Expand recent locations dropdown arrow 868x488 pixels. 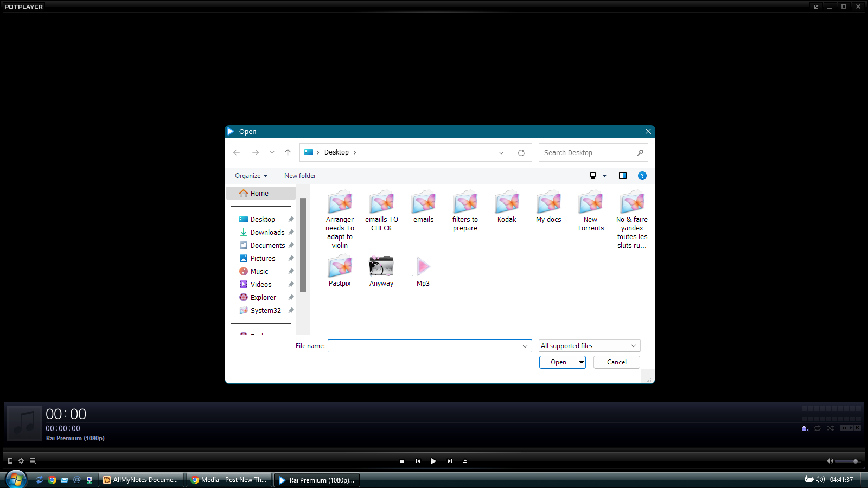[272, 152]
